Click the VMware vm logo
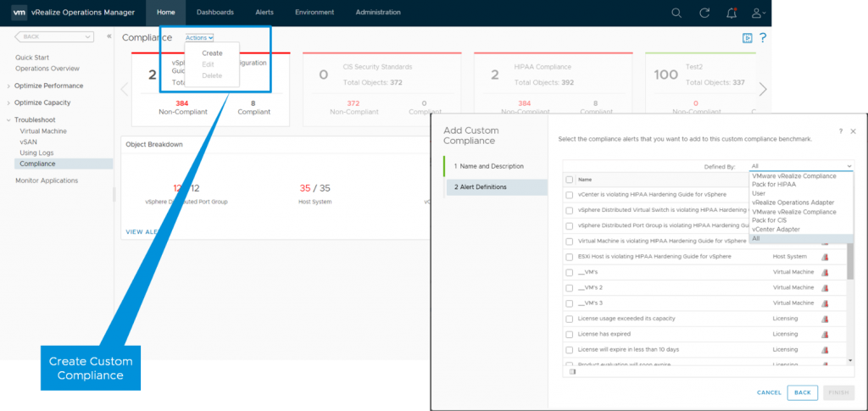 (19, 12)
